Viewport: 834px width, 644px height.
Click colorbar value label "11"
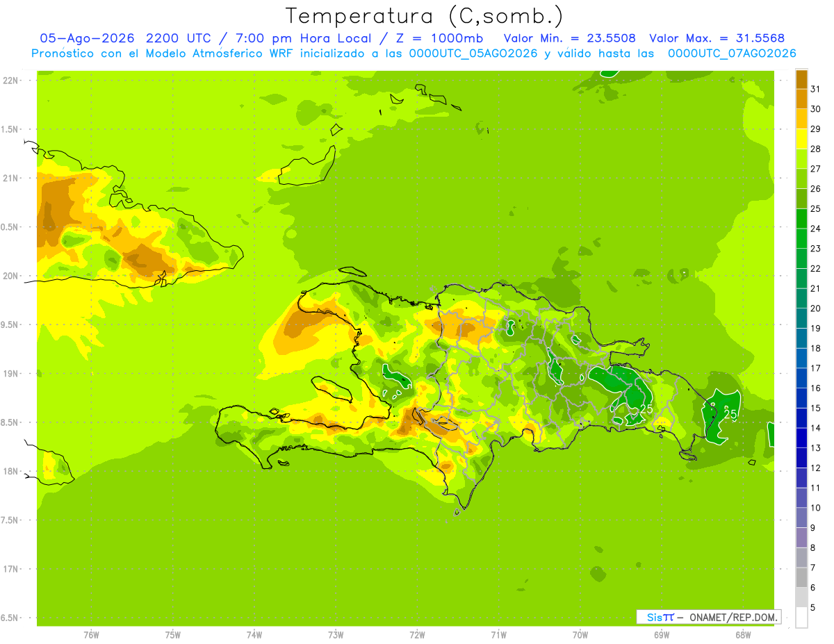[x=815, y=488]
